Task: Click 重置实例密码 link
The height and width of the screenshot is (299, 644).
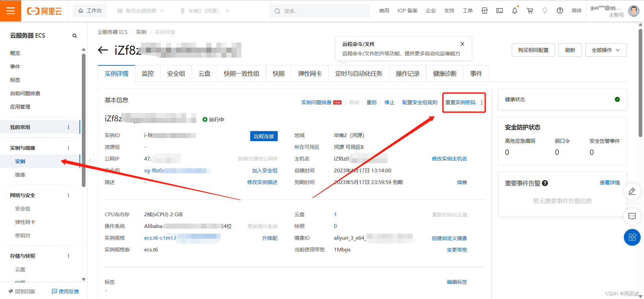Action: 460,102
